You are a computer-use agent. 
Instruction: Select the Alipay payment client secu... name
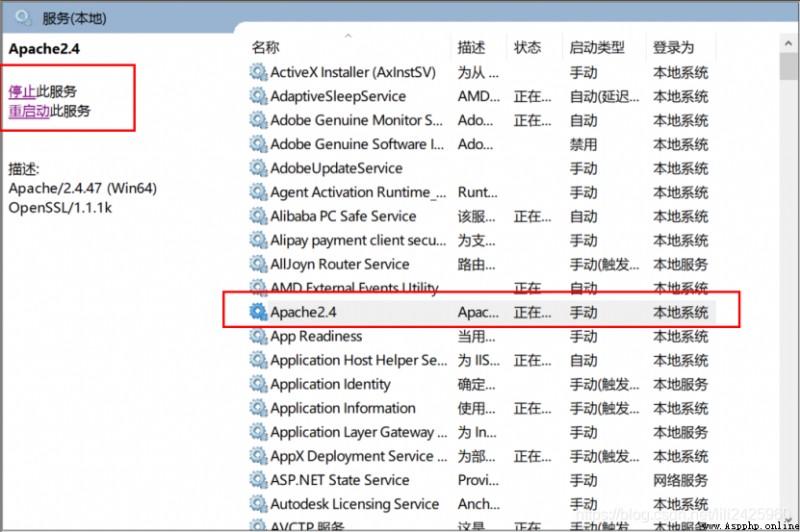click(358, 240)
